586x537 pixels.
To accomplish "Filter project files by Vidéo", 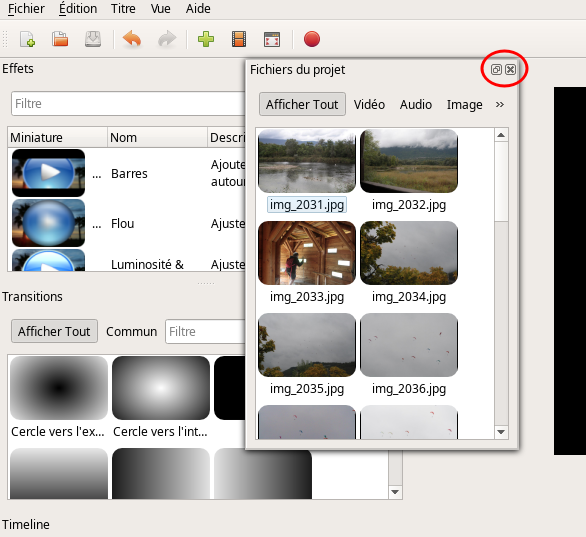I will pos(369,104).
